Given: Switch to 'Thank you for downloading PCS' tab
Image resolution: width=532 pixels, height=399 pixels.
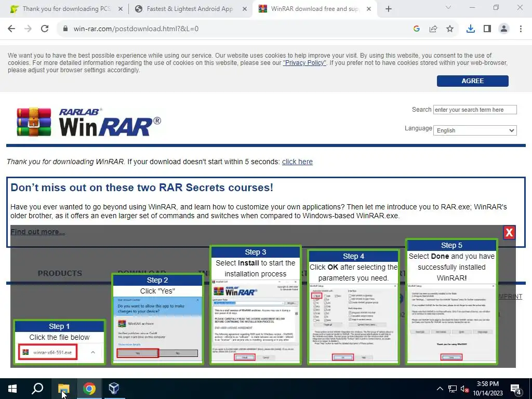Looking at the screenshot, I should pos(66,9).
